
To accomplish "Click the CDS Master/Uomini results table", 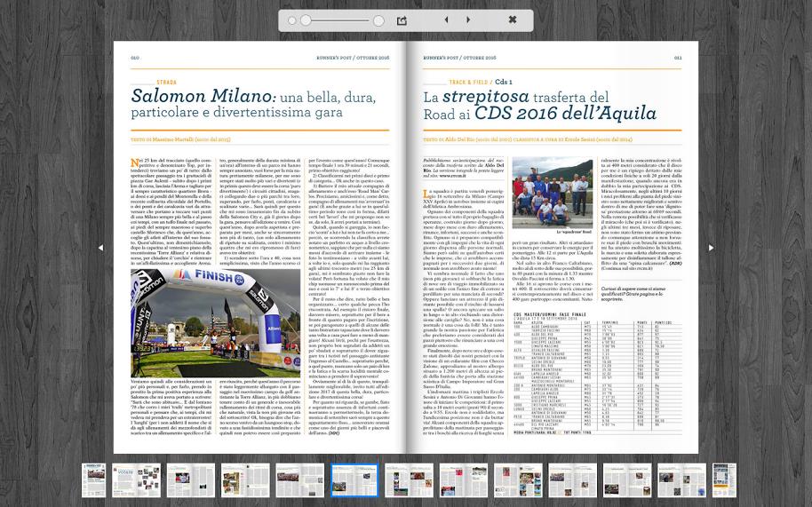I will coord(597,373).
